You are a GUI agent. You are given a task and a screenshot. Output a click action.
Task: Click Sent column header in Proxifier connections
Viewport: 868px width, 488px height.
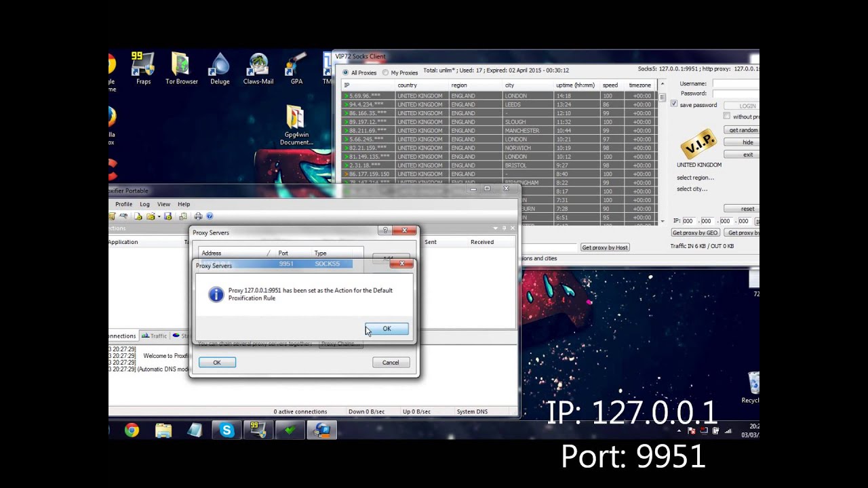(431, 242)
